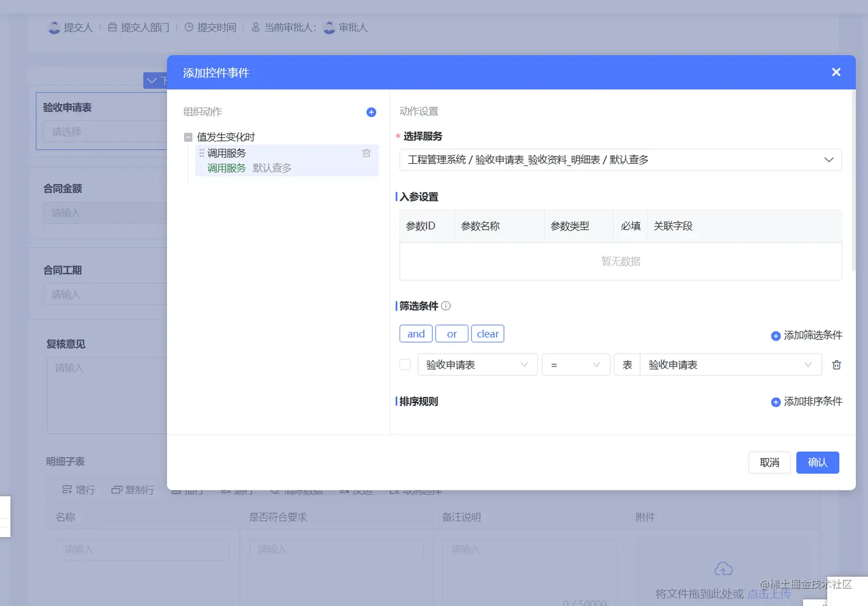
Task: Collapse the 值发生变化时 tree node
Action: tap(188, 137)
